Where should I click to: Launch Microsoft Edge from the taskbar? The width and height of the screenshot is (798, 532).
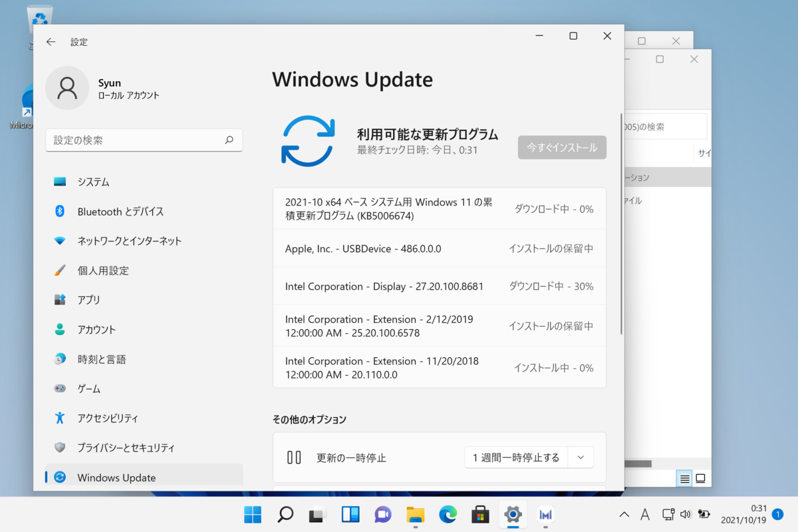point(448,514)
